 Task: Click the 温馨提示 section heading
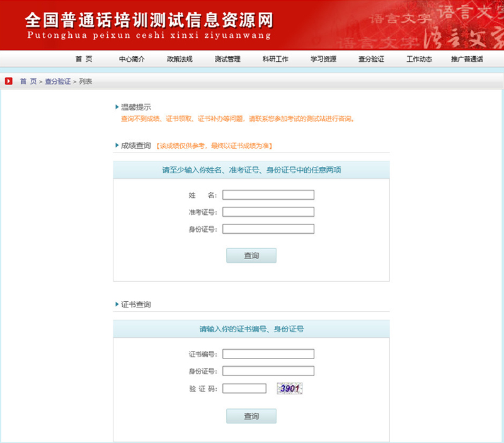[135, 107]
